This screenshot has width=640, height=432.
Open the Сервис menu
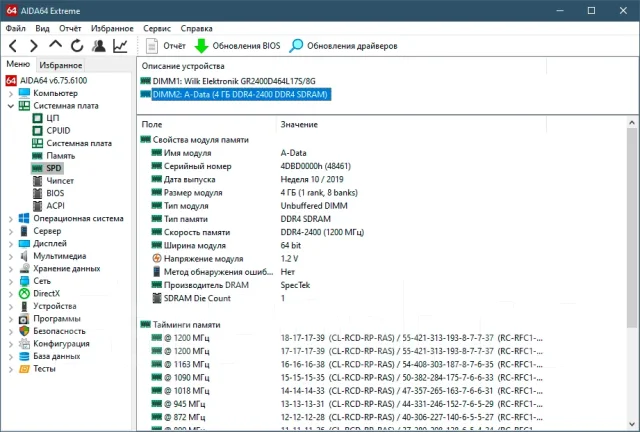click(x=157, y=28)
